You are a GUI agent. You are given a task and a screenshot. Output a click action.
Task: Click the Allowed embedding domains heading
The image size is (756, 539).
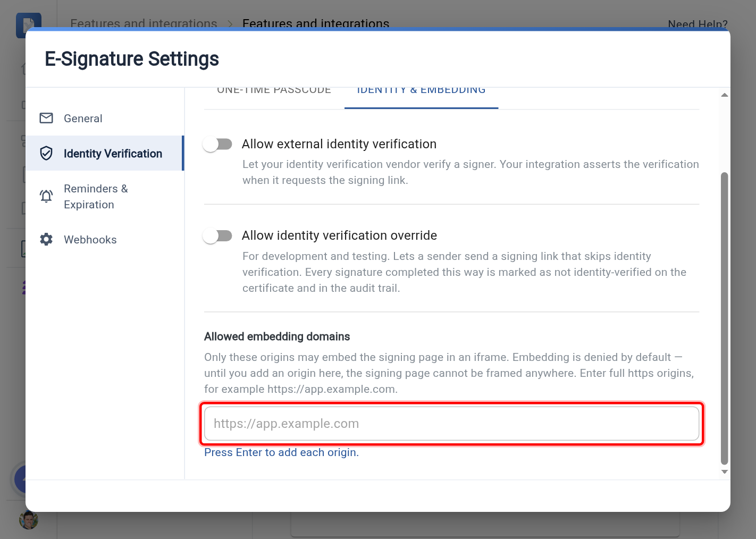point(277,336)
